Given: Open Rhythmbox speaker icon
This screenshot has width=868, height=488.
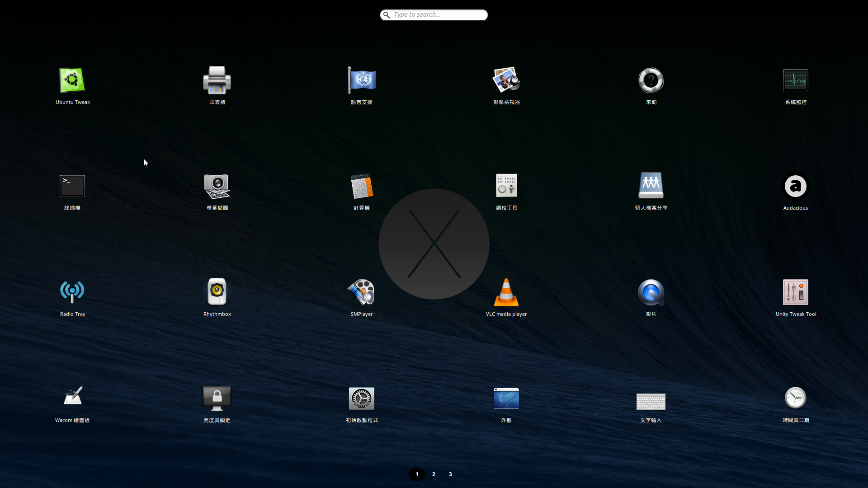Looking at the screenshot, I should [217, 292].
